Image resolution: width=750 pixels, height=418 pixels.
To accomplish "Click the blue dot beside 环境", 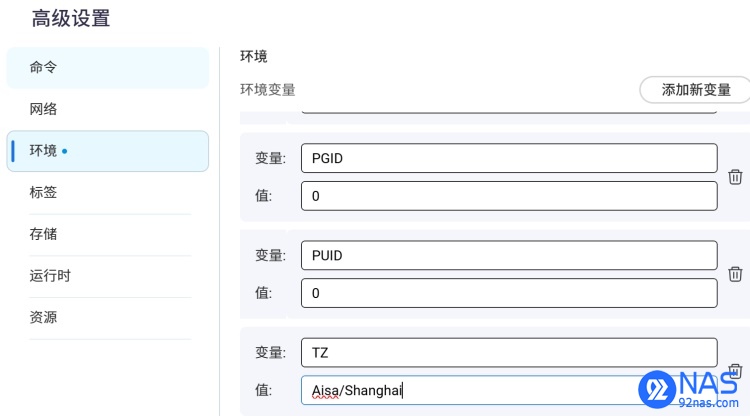I will pos(65,151).
